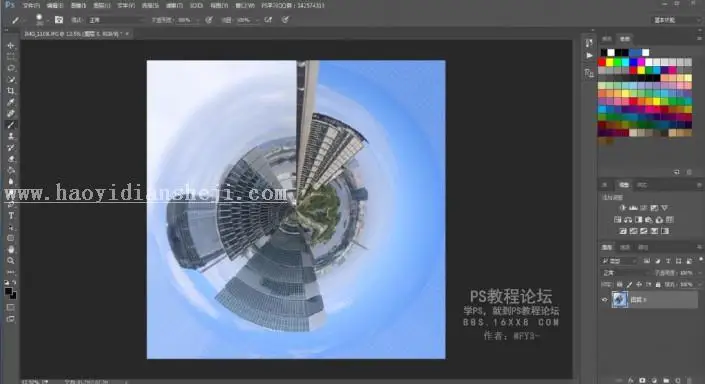
Task: Add a layer mask
Action: 643,380
